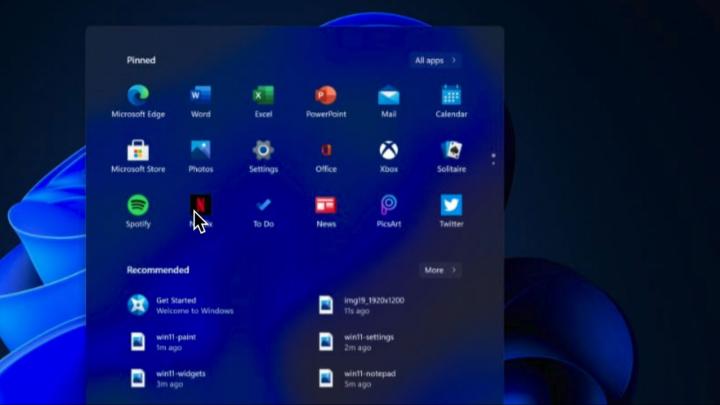Open Microsoft Edge from pinned apps
Screen dimensions: 720x405
pyautogui.click(x=138, y=101)
